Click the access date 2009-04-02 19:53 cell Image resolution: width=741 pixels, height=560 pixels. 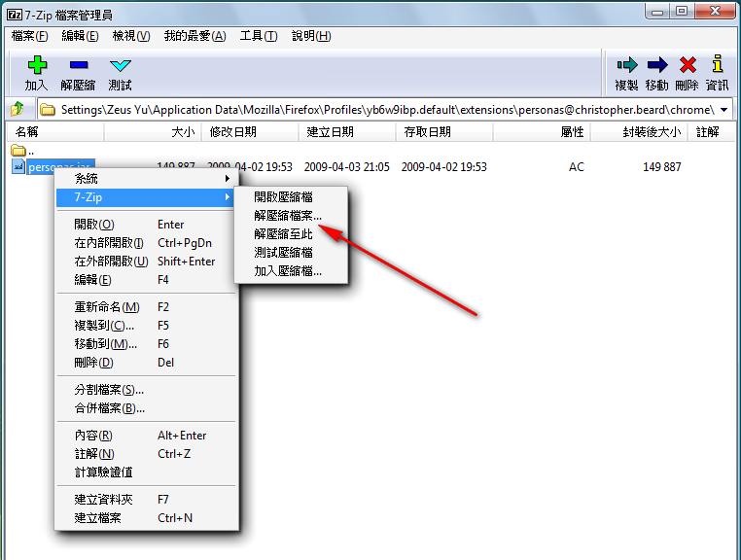point(443,167)
